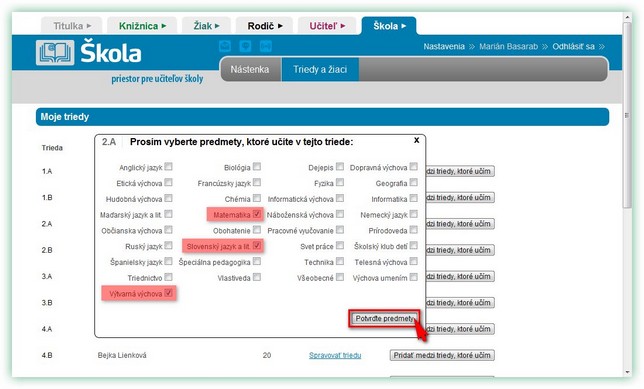Click the Škola open book logo

55,53
